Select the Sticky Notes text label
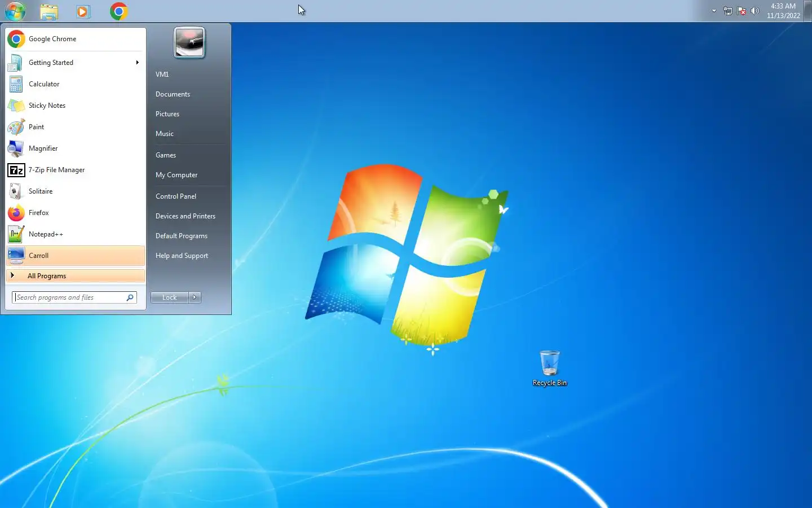Viewport: 812px width, 508px height. click(47, 106)
